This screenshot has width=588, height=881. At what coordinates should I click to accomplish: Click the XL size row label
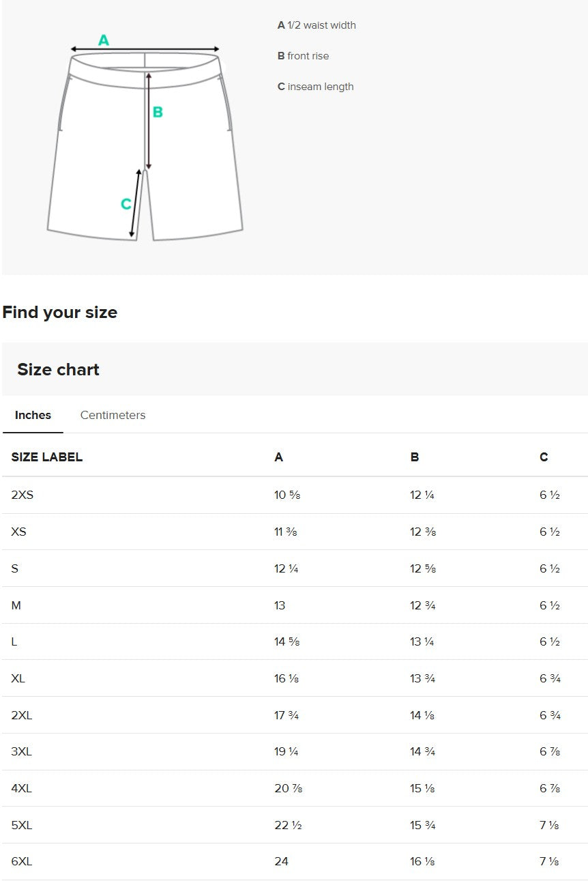point(18,678)
